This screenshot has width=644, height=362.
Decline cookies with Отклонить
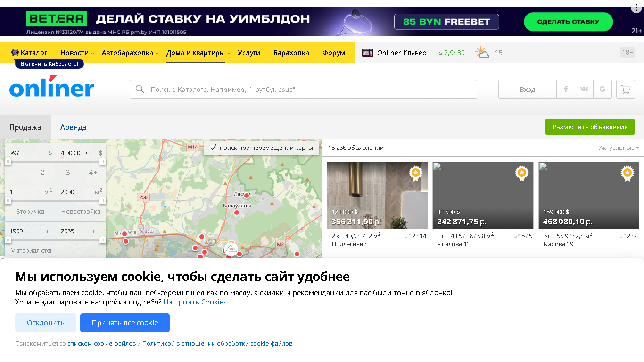pyautogui.click(x=46, y=323)
